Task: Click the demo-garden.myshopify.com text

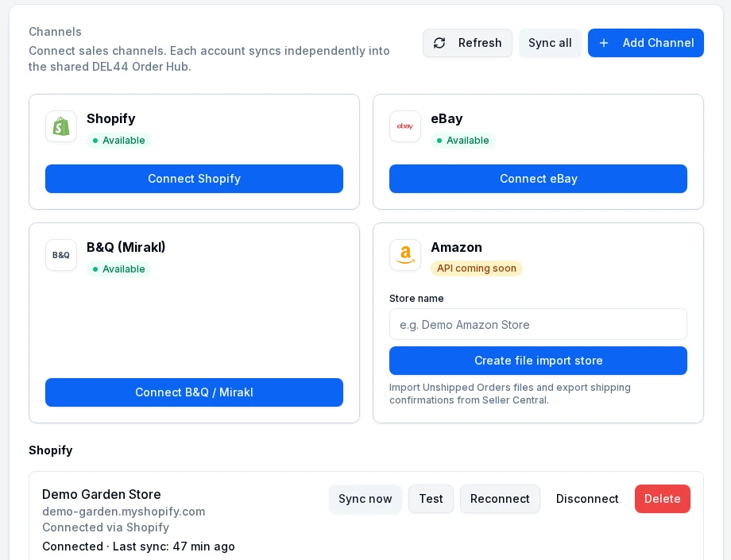Action: (123, 512)
